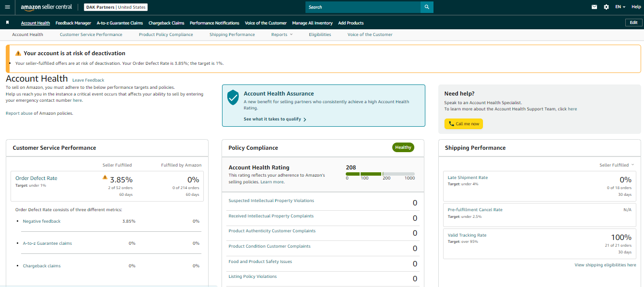Screen dimensions: 644x287
Task: Select Voice of the Customer tab
Action: pos(370,35)
